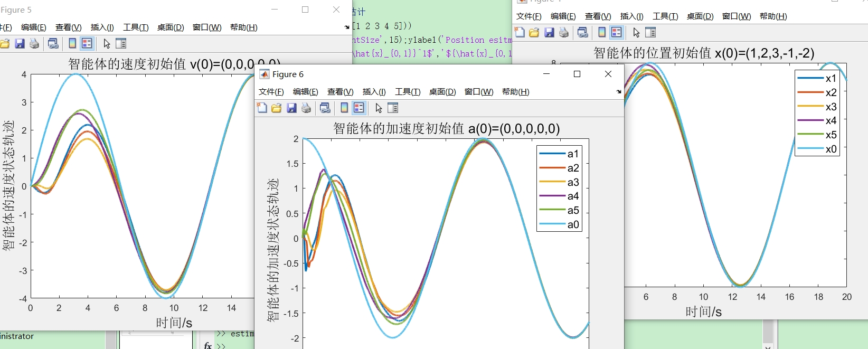Click Save icon in position figure toolbar
Screen dimensions: 868x349
click(x=549, y=32)
